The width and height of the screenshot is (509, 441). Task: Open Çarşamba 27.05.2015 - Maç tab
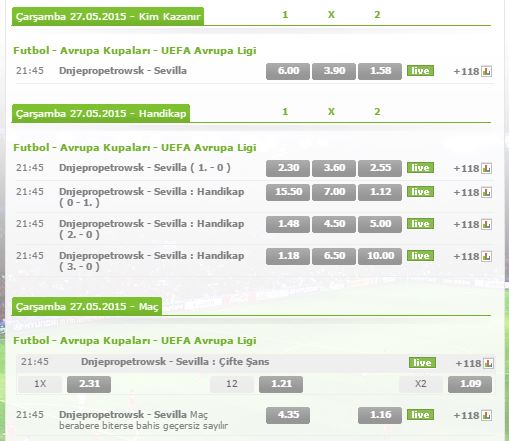(87, 307)
